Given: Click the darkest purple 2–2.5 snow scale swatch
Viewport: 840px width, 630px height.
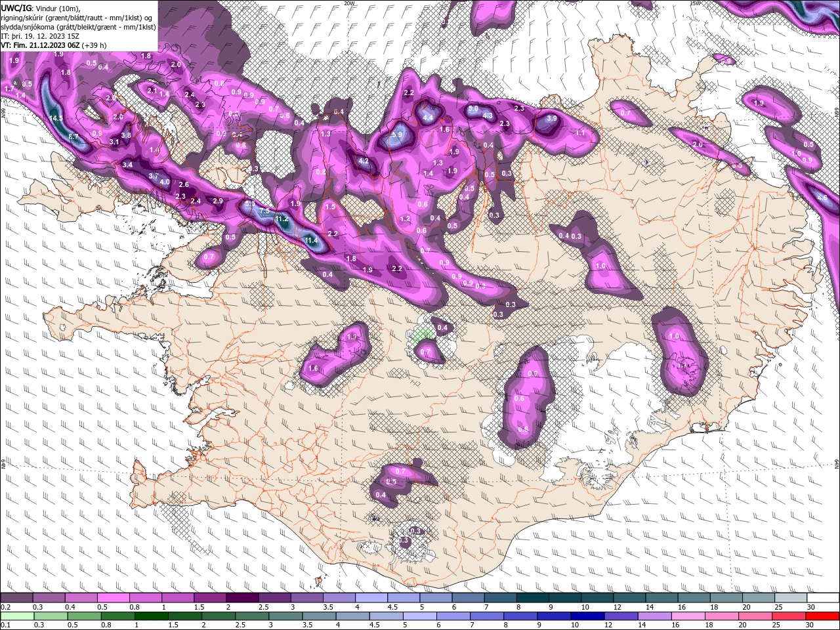Looking at the screenshot, I should click(x=242, y=597).
